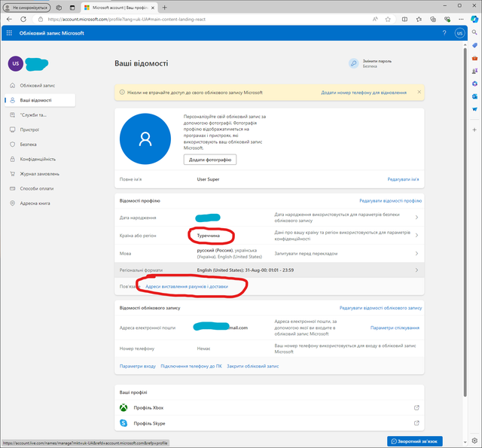The width and height of the screenshot is (482, 448).
Task: Open new browser tab with plus
Action: point(164,8)
